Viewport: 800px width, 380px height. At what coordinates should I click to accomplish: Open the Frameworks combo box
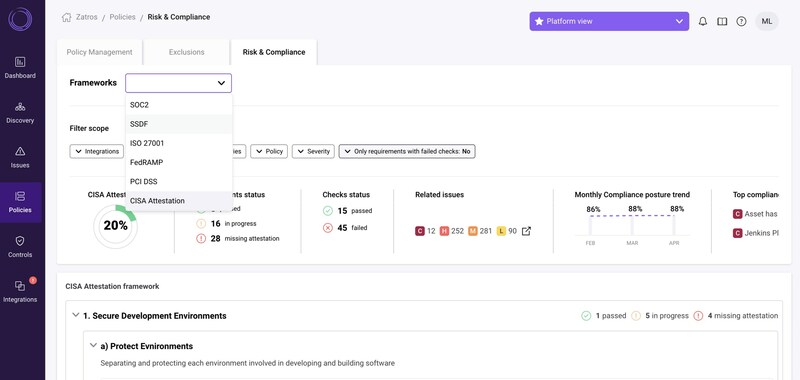point(178,83)
